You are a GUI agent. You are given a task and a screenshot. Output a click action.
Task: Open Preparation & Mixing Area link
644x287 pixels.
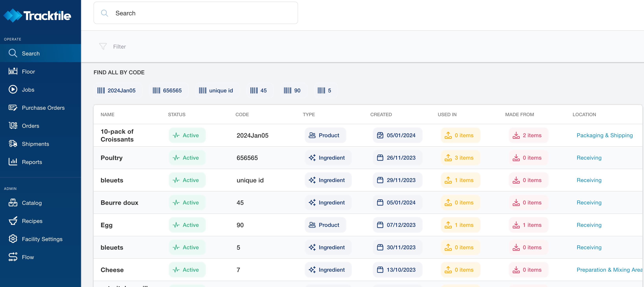(609, 270)
